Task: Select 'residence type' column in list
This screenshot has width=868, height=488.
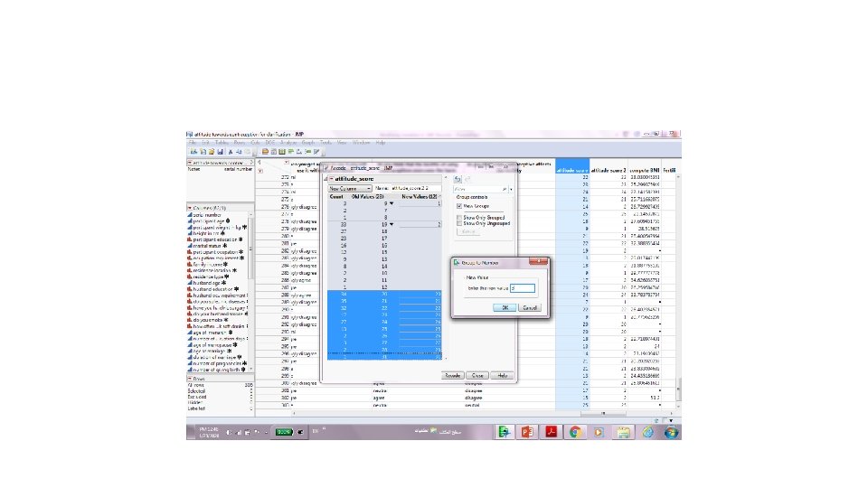Action: [x=208, y=277]
